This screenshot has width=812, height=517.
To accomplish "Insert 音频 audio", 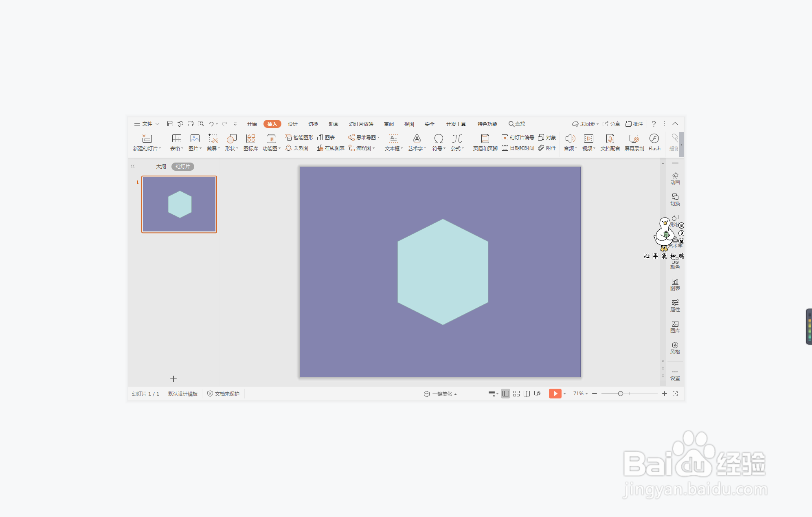I will point(570,143).
